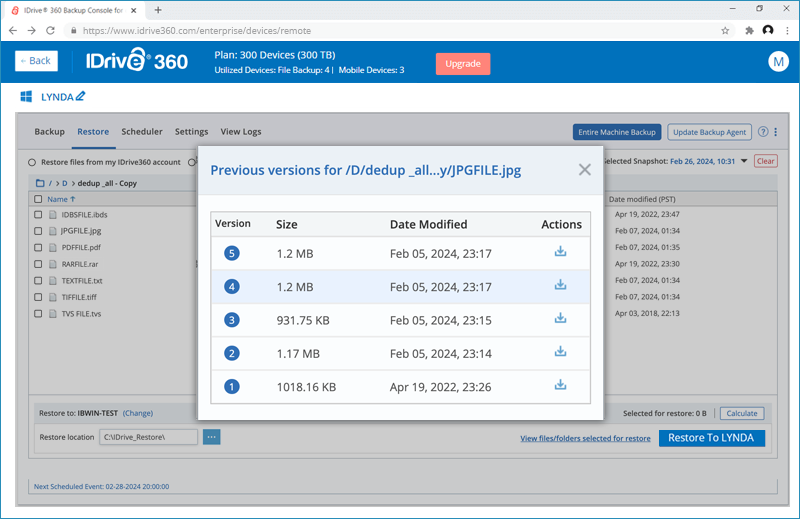
Task: Expand the Selected Snapshot dropdown arrow
Action: (744, 161)
